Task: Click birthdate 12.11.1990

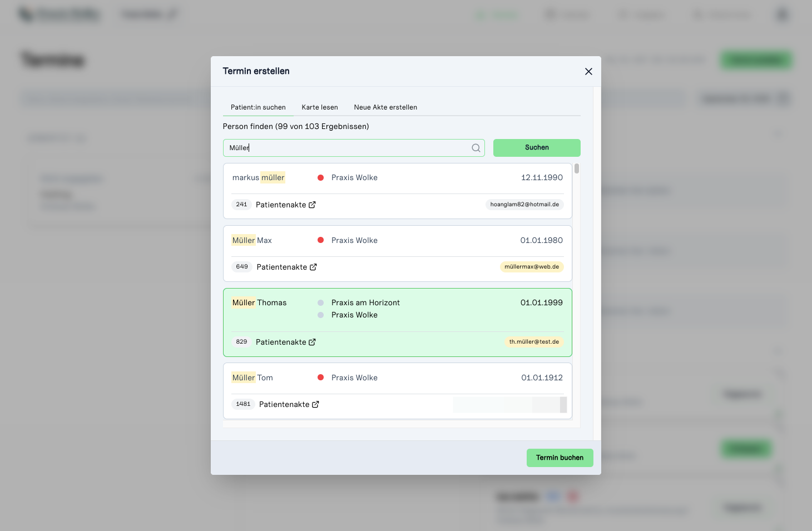Action: 542,178
